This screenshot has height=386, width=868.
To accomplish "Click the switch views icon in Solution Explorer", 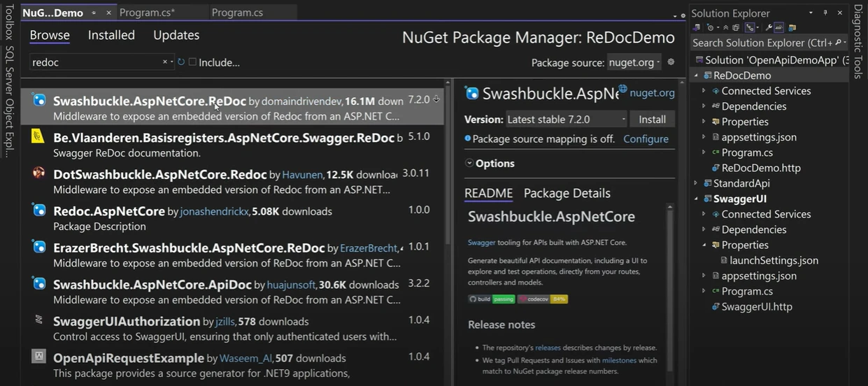I will tap(697, 28).
